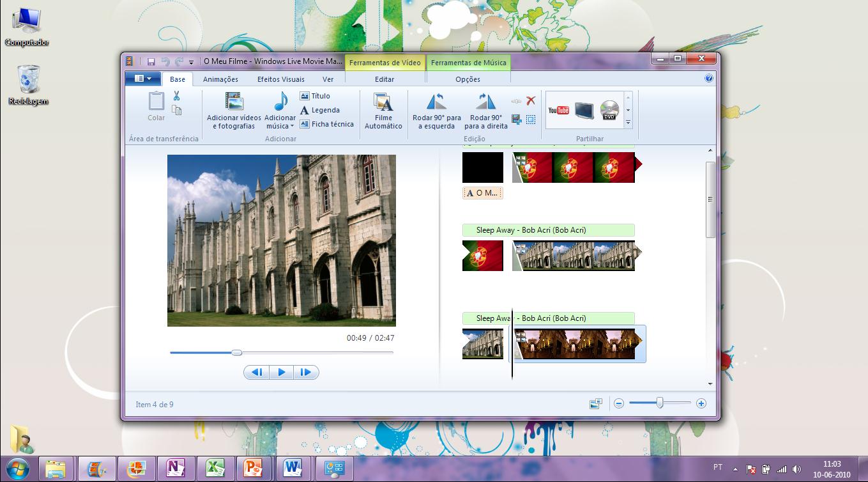
Task: Click the select all dashed-square icon
Action: pos(531,120)
